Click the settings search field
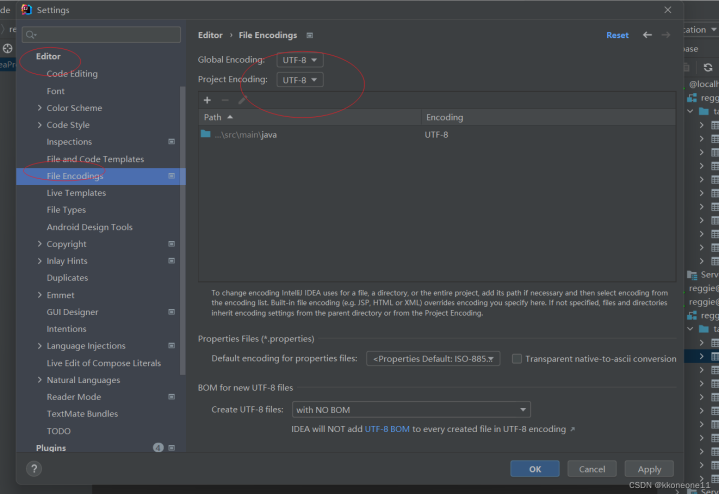Screen dimensions: 719x494 click(101, 34)
